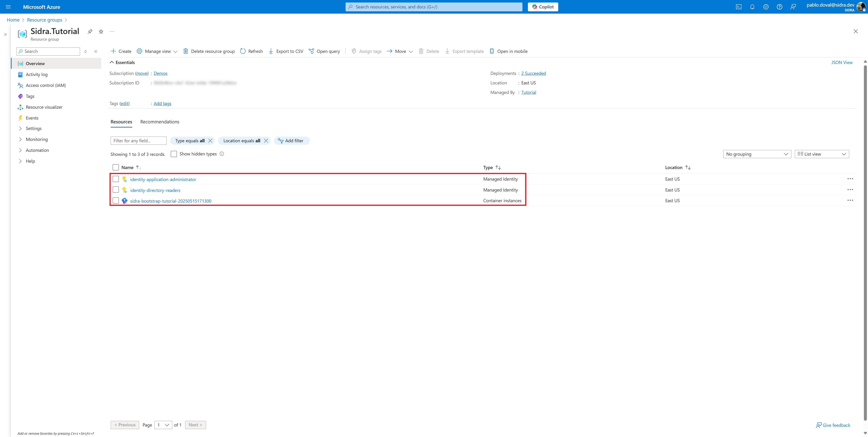Open portal settings via the gear icon

[x=766, y=7]
